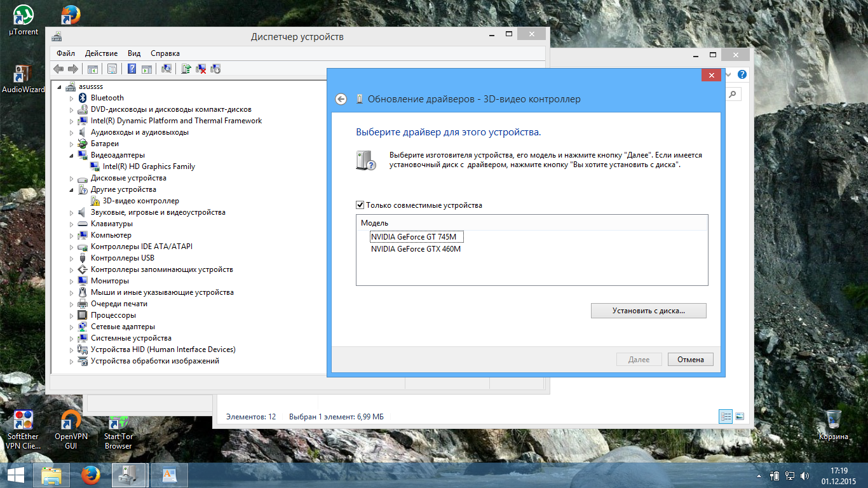The height and width of the screenshot is (488, 868).
Task: Uncheck 'Только совместимые устройства' checkbox
Action: 360,205
